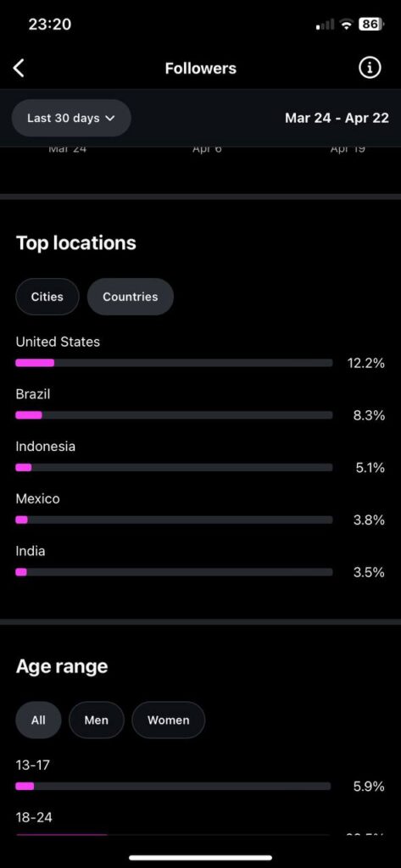Tap the Brazil location row
This screenshot has height=868, width=401.
[x=200, y=405]
